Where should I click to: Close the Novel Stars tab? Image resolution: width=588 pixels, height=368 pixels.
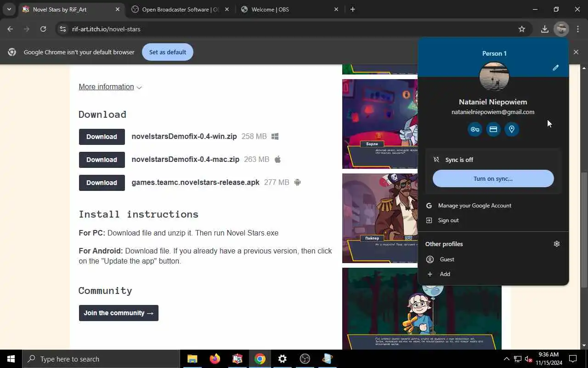pyautogui.click(x=118, y=9)
